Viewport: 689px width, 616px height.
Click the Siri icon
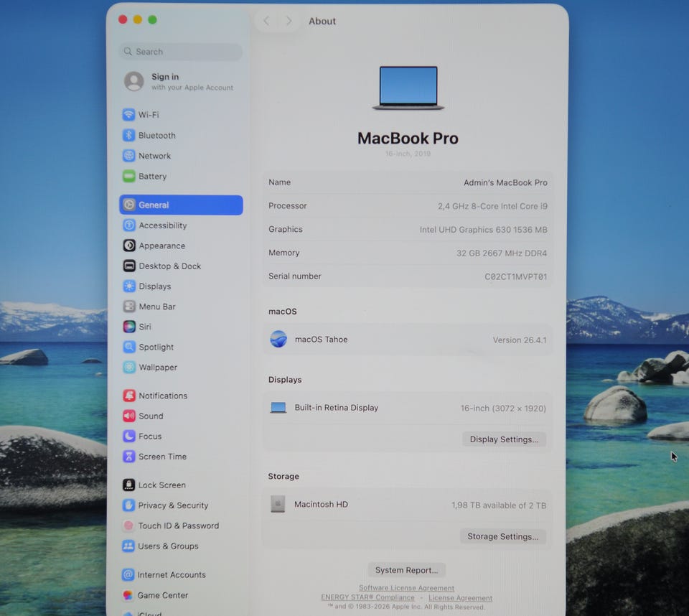[x=129, y=327]
